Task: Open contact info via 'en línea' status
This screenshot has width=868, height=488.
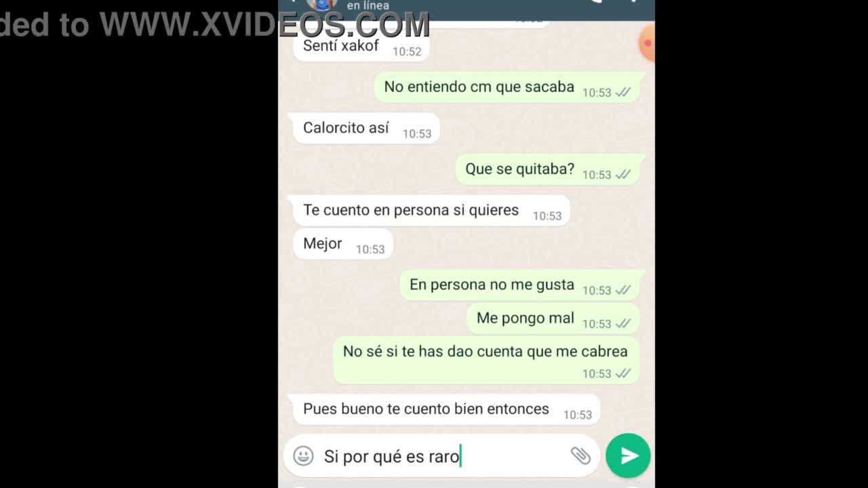Action: click(x=368, y=5)
